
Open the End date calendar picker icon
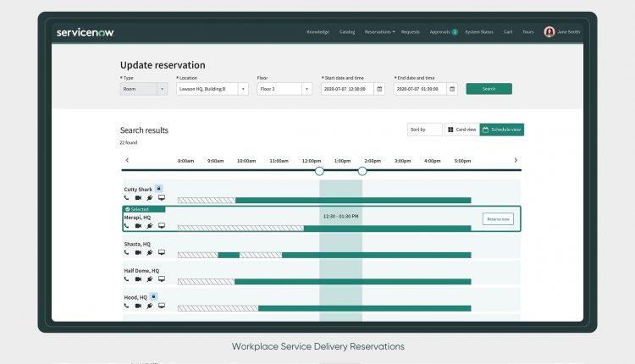click(x=452, y=89)
